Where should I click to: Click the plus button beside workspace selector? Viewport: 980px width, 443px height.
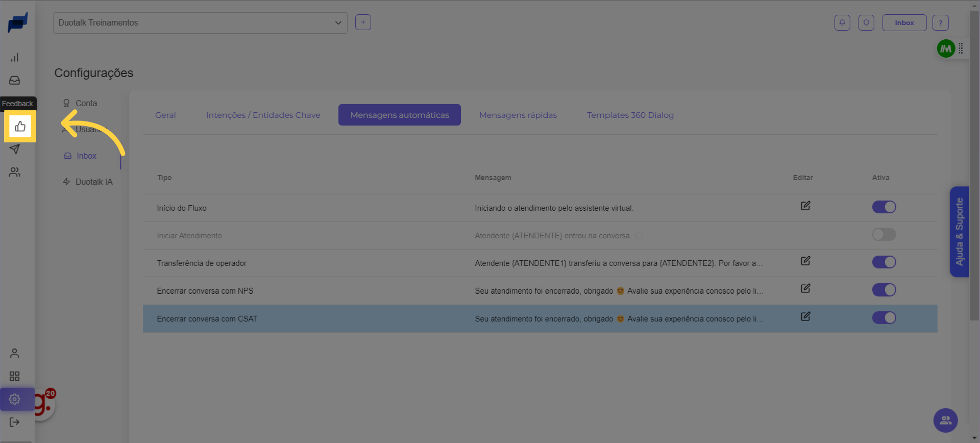coord(363,22)
